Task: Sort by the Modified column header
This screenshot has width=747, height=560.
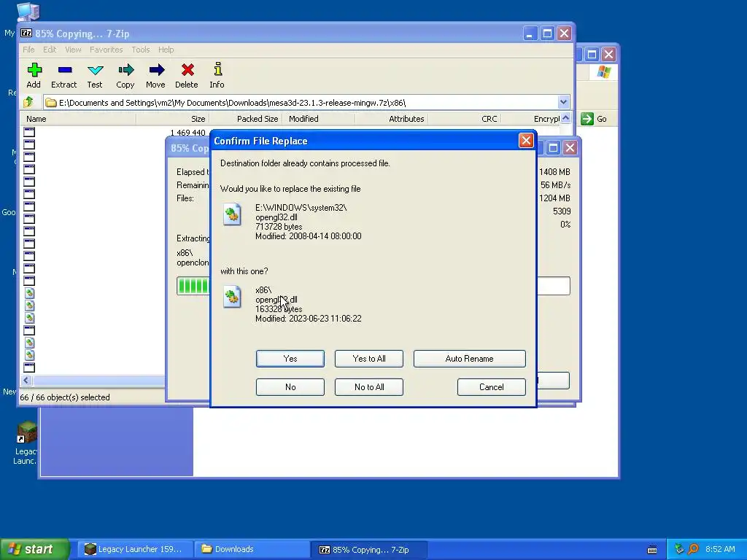Action: point(319,119)
